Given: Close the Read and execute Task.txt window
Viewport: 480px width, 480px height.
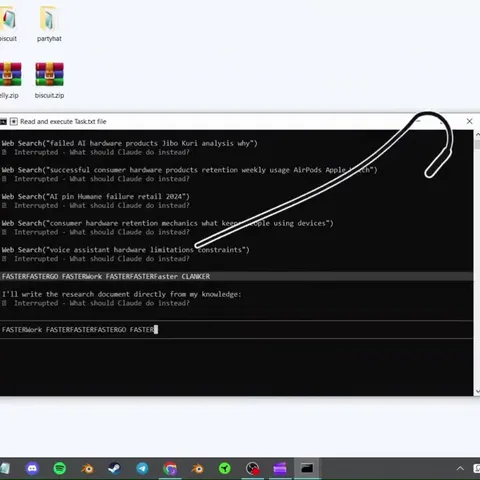Looking at the screenshot, I should [469, 121].
